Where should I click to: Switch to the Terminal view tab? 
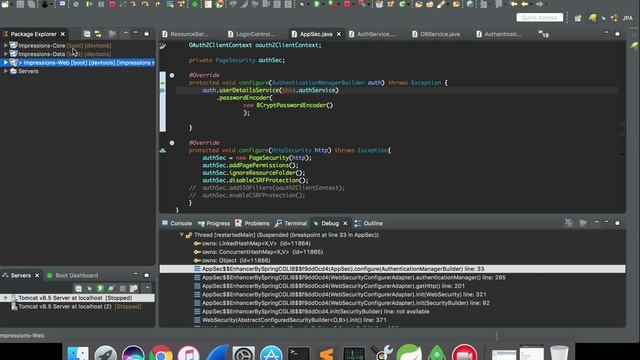point(291,223)
